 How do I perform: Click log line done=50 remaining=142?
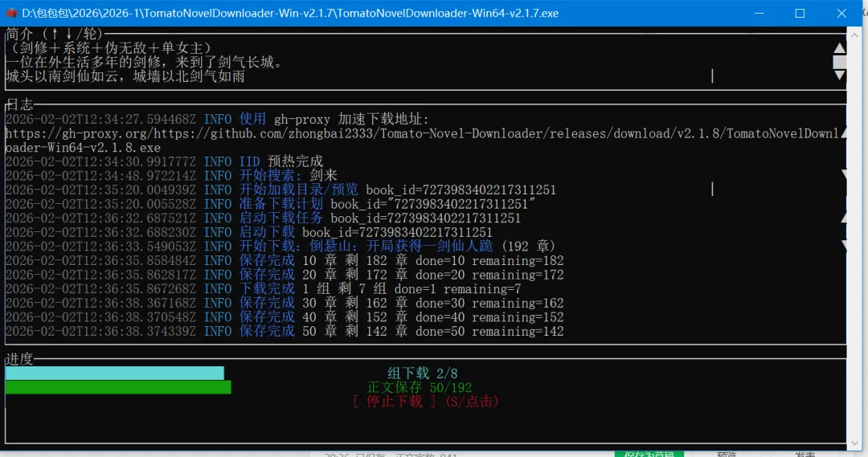[x=285, y=332]
